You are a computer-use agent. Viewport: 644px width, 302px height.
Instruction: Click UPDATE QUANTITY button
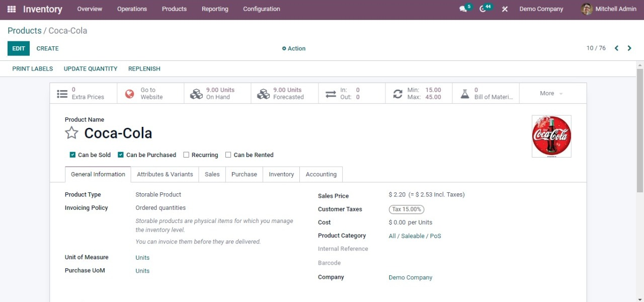pyautogui.click(x=91, y=68)
